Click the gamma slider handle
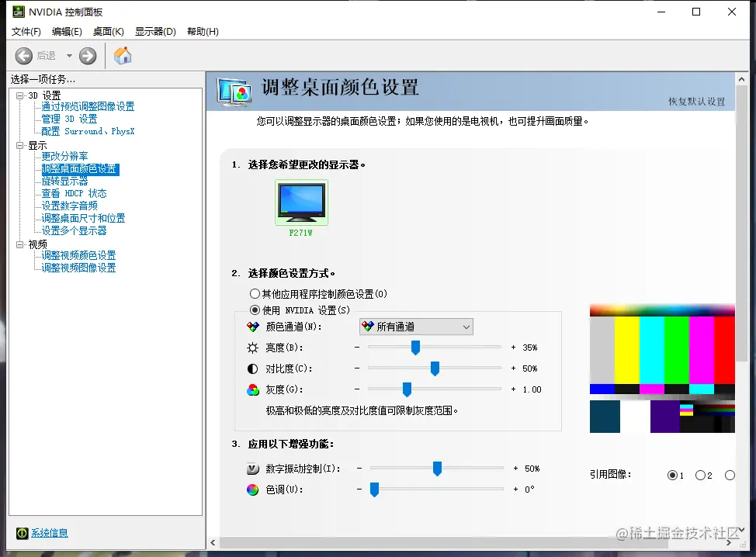 (x=407, y=389)
